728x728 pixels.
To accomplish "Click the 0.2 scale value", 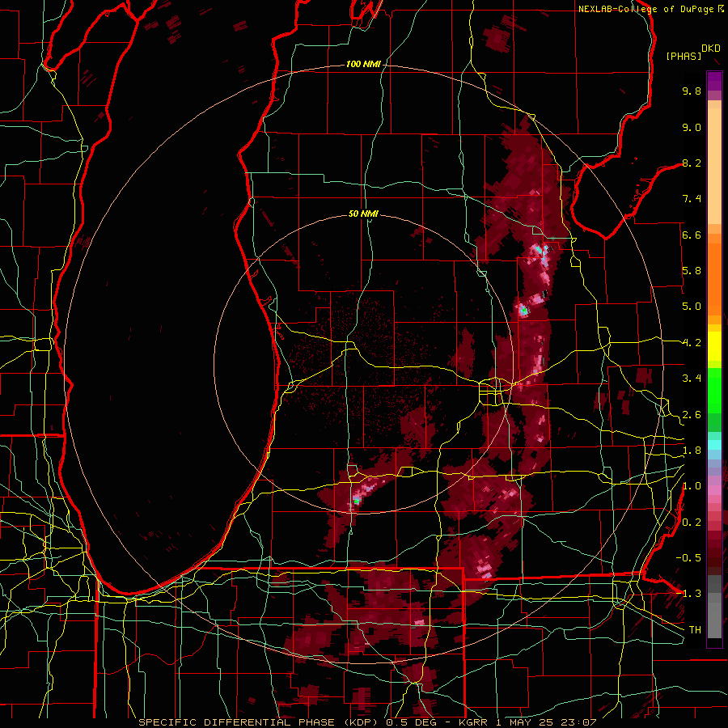I will click(692, 523).
